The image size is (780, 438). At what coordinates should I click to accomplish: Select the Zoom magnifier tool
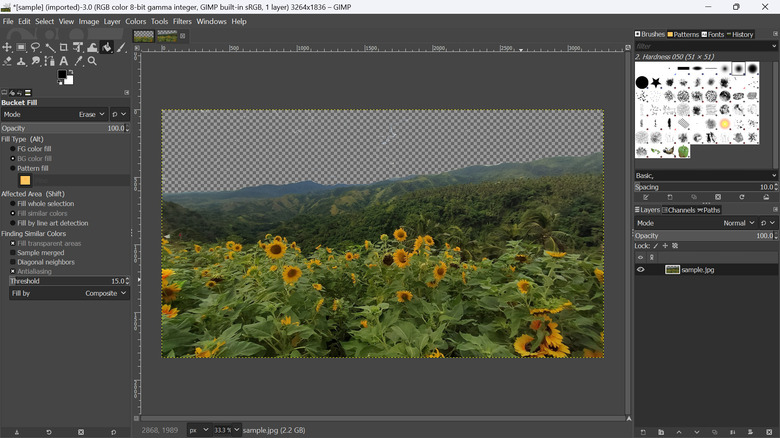pos(93,61)
